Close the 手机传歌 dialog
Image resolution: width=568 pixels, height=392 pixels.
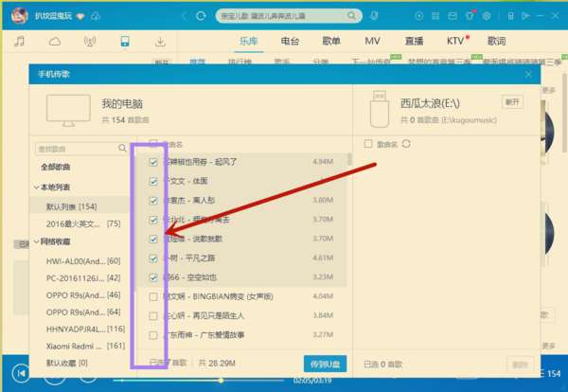(x=528, y=74)
